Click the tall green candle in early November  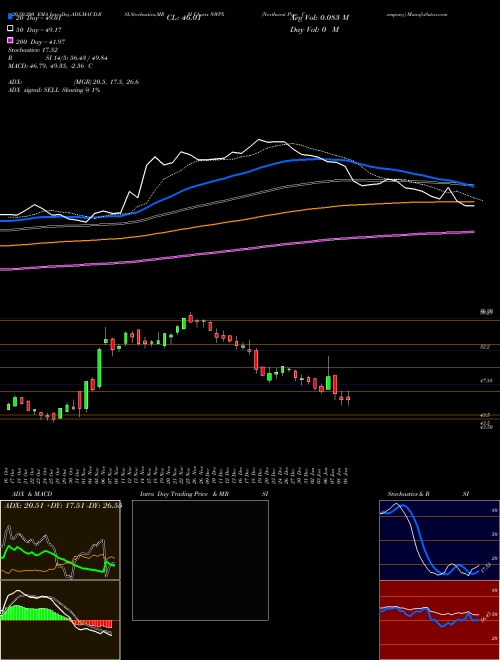[x=99, y=367]
